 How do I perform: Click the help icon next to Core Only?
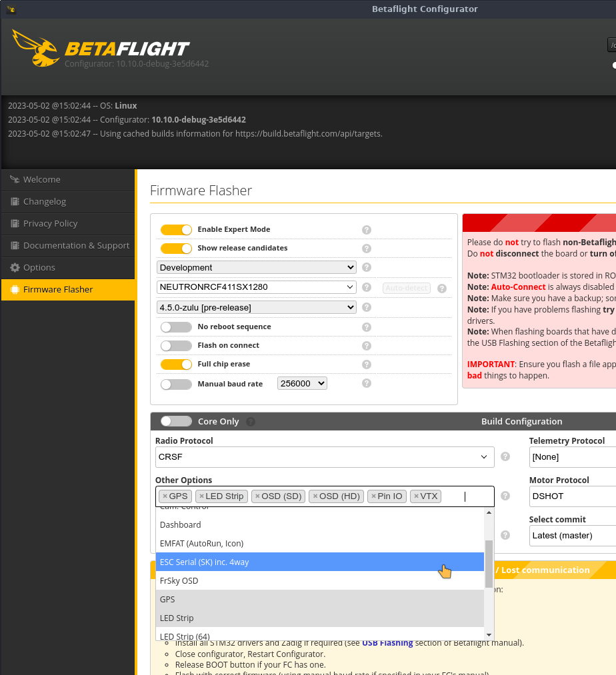[x=250, y=421]
